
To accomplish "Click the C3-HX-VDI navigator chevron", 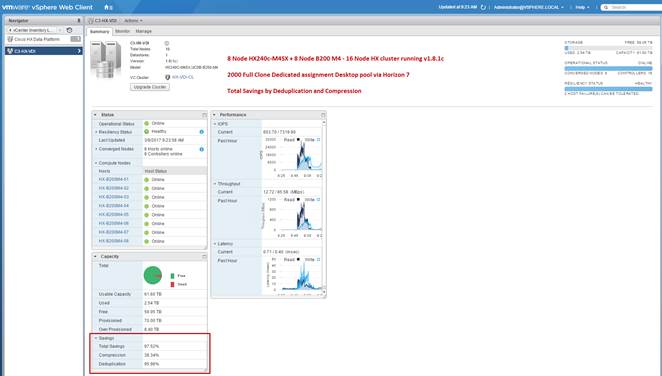I will (79, 51).
